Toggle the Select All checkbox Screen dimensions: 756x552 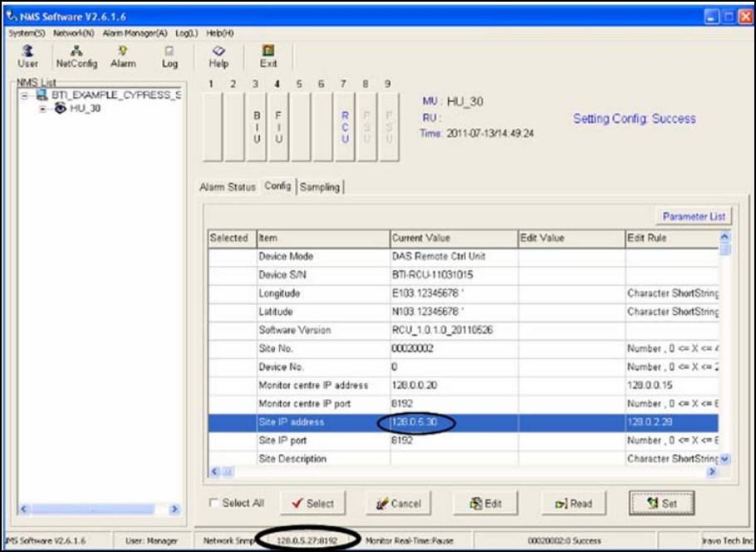pos(214,503)
